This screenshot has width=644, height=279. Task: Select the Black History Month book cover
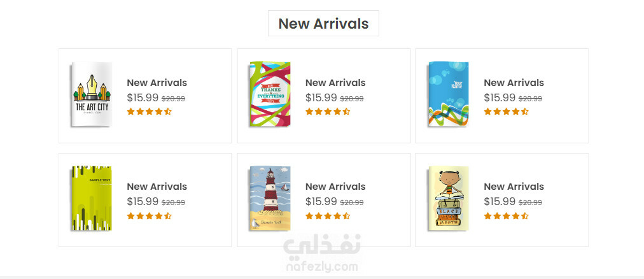click(x=449, y=199)
